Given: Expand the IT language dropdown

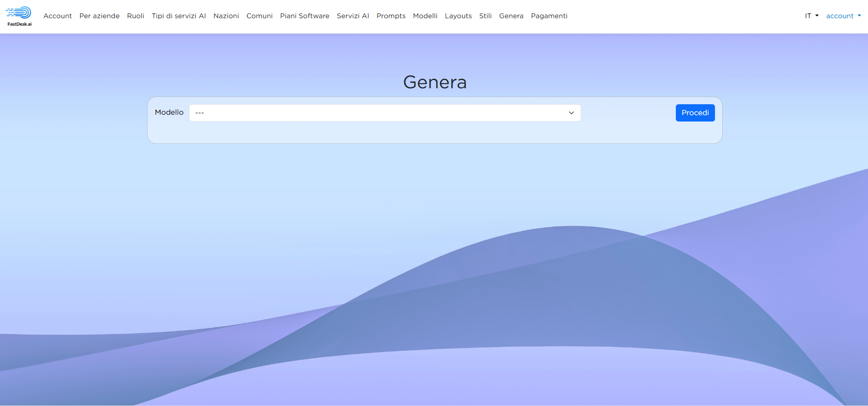Looking at the screenshot, I should point(811,16).
